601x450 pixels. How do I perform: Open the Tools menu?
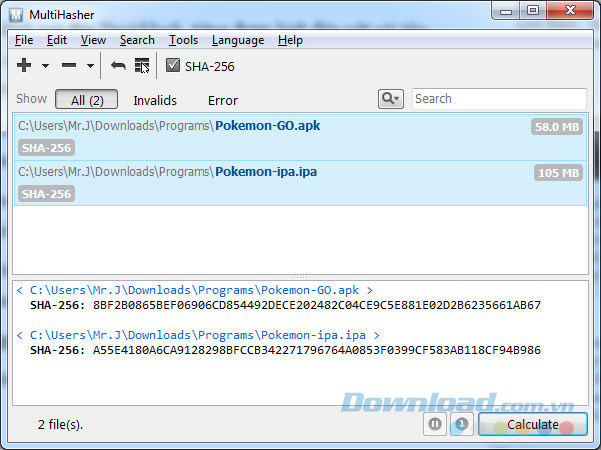[x=183, y=40]
